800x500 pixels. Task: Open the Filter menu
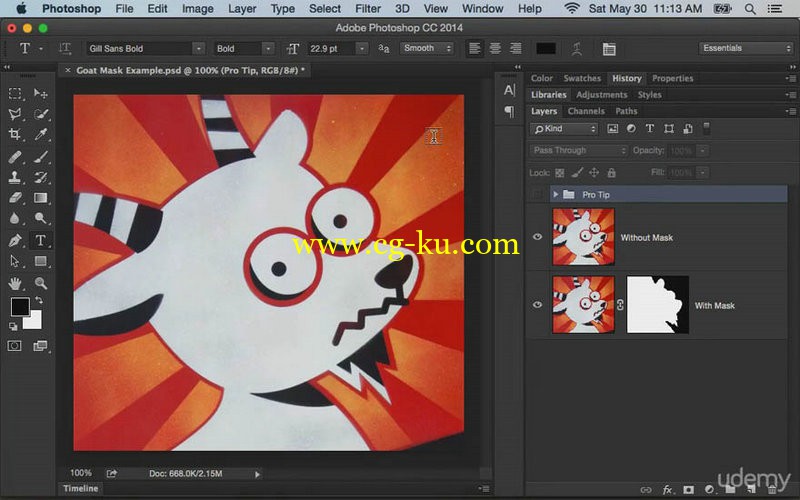pos(367,9)
